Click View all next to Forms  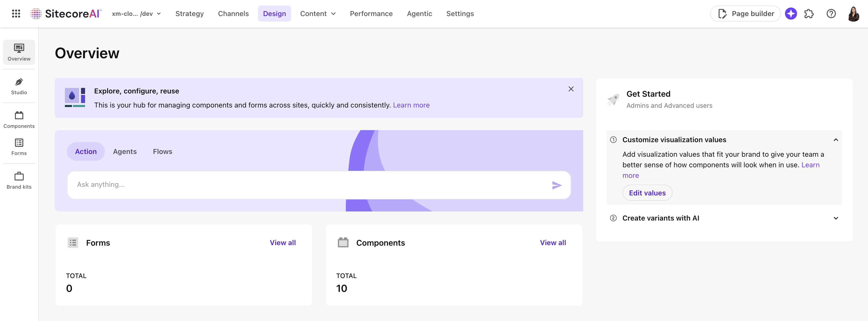click(x=283, y=243)
